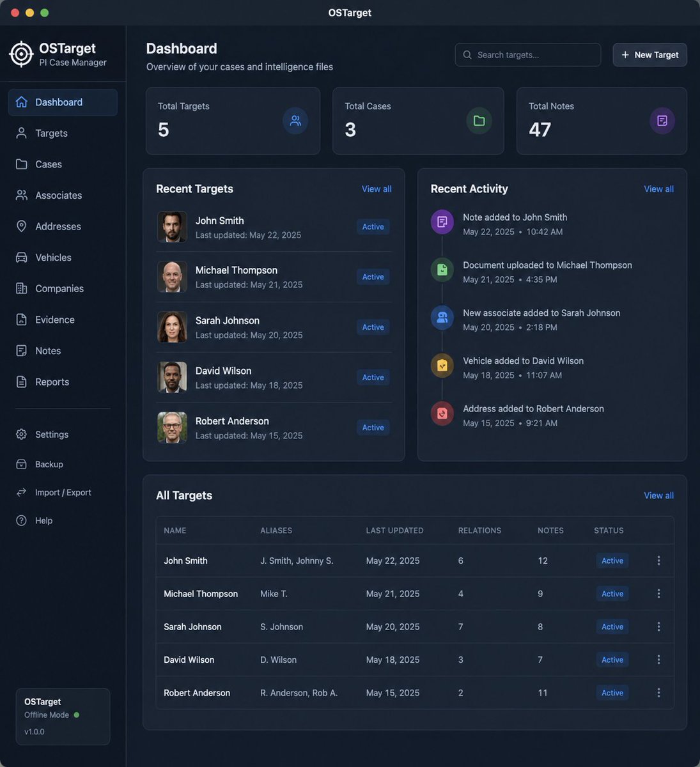This screenshot has width=700, height=767.
Task: Click 'Note added to John Smith' activity
Action: point(515,217)
